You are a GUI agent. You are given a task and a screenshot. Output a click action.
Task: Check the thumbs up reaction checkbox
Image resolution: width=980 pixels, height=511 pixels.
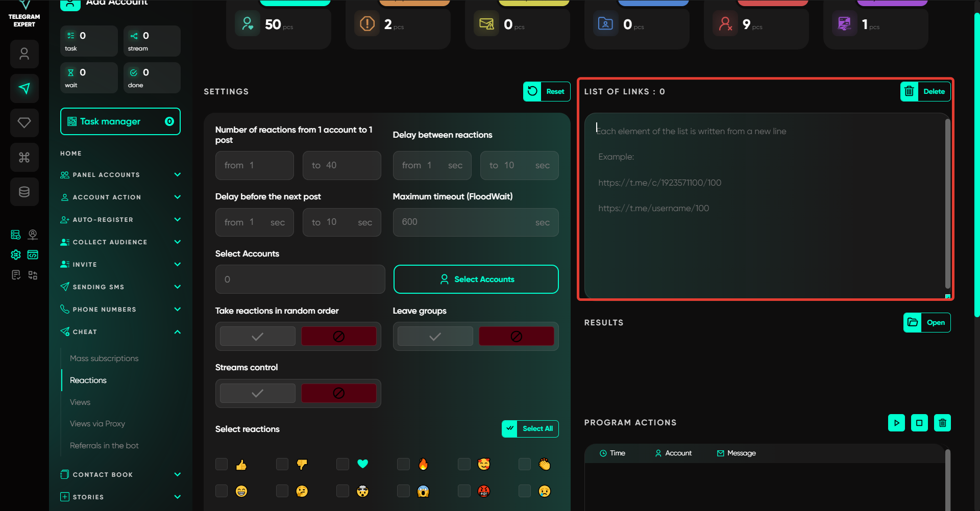tap(222, 464)
